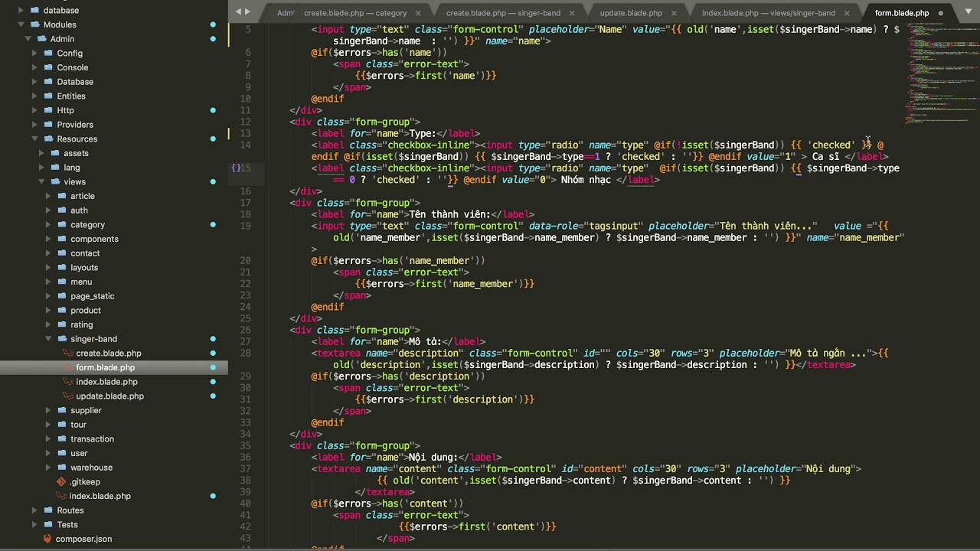Switch to create.blade.php — singer-band tab
The height and width of the screenshot is (551, 980).
tap(503, 13)
